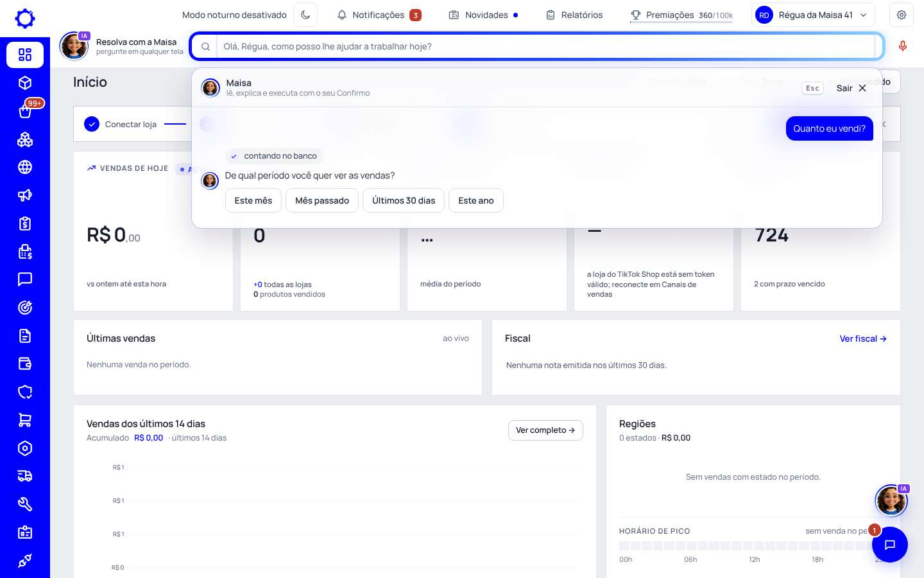Click the microphone voice input icon
The height and width of the screenshot is (578, 924).
coord(903,46)
